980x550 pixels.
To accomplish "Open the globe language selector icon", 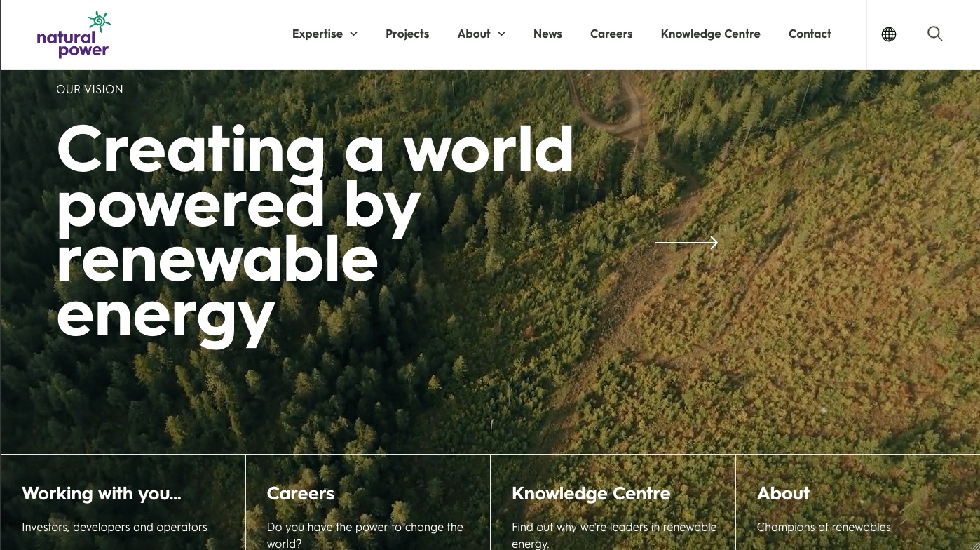I will 889,34.
